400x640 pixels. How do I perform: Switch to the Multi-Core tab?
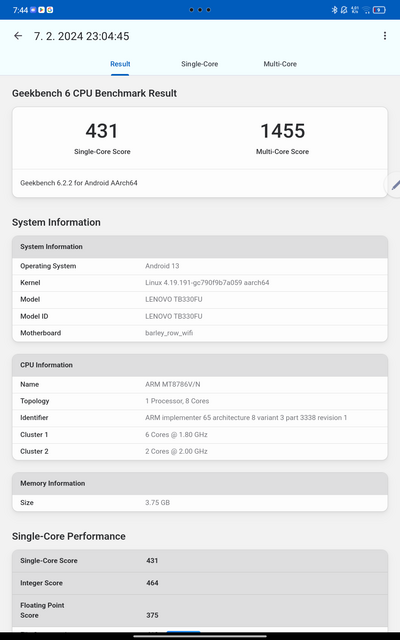[x=280, y=64]
